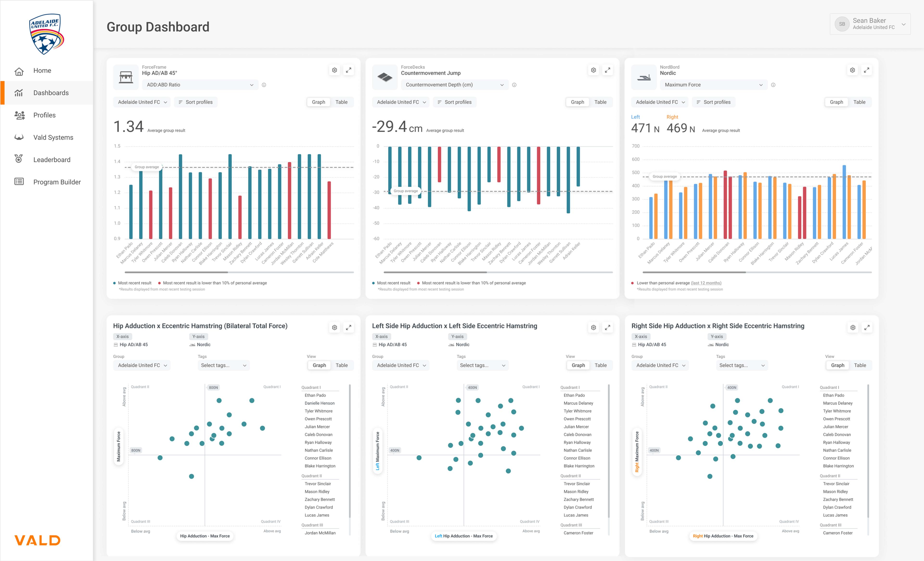This screenshot has height=561, width=924.
Task: Switch Countermovement Jump card to Table view
Action: (x=600, y=102)
